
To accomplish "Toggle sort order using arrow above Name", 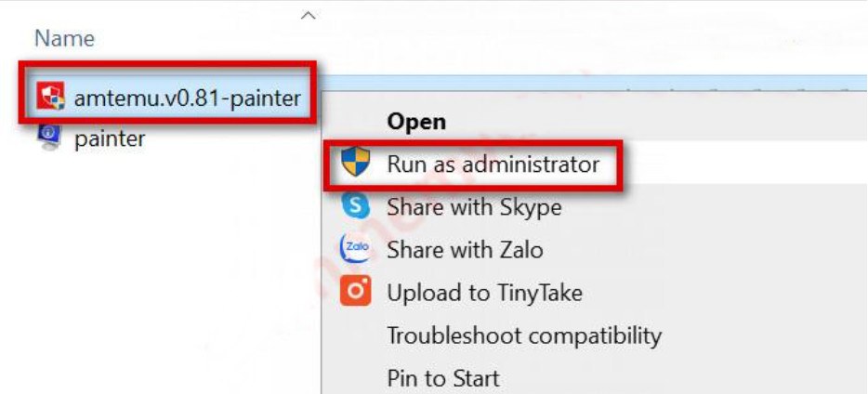I will [x=309, y=16].
